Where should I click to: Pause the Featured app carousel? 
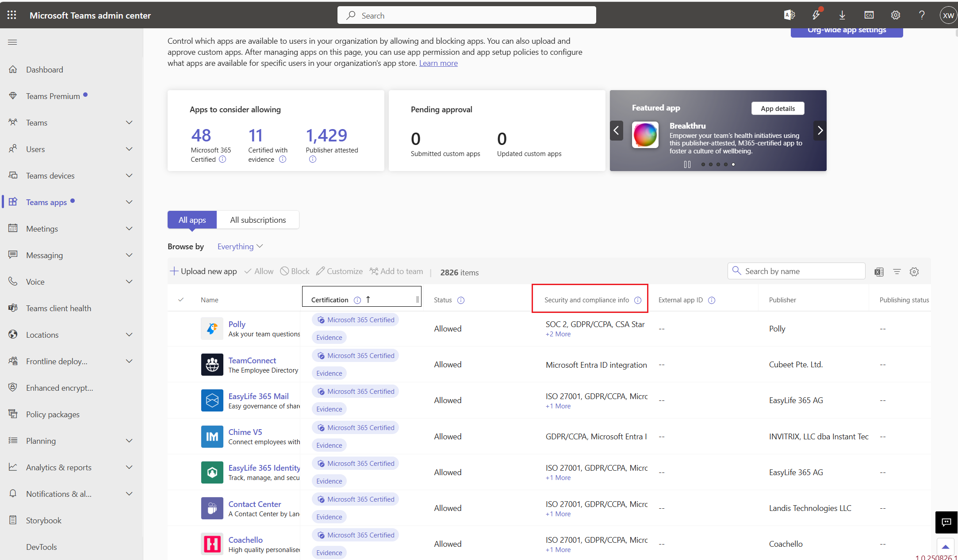(687, 164)
